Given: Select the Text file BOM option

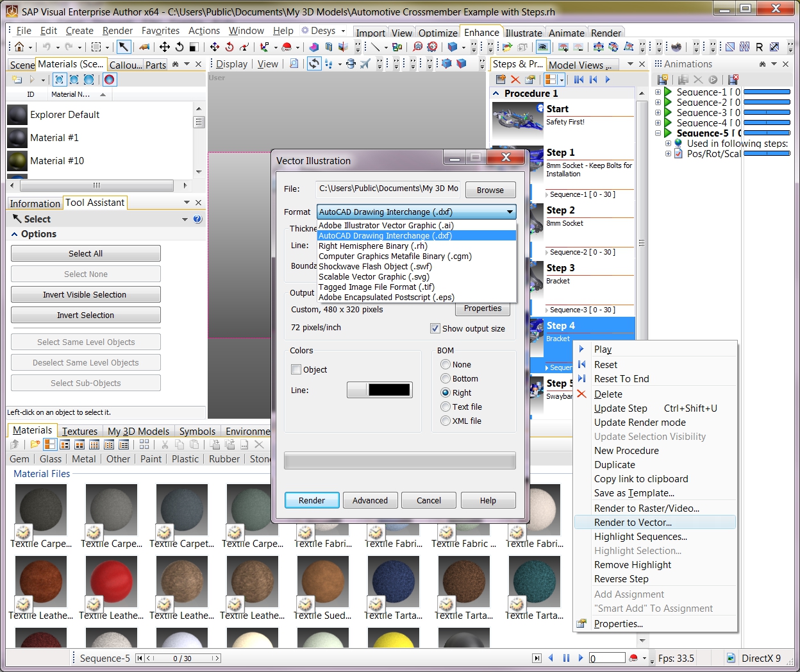Looking at the screenshot, I should point(446,407).
